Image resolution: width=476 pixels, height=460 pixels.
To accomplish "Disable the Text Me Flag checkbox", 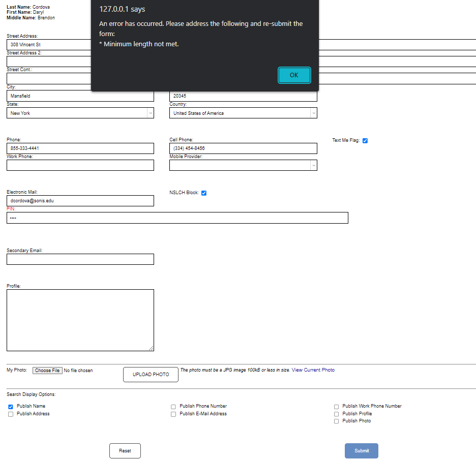I will point(365,140).
